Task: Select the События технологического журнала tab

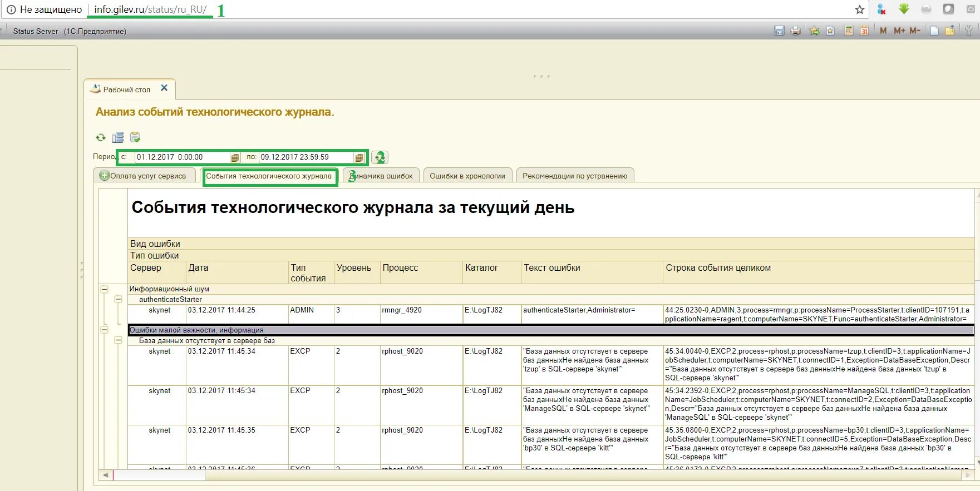Action: [269, 176]
